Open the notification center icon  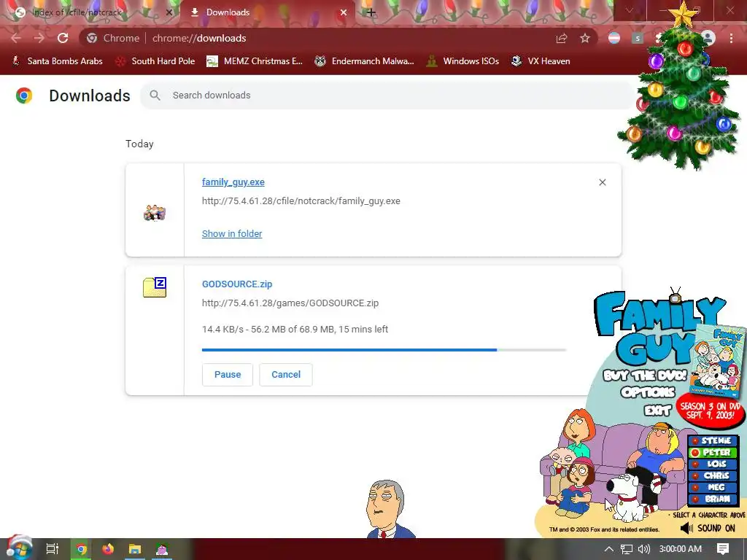[x=723, y=549]
